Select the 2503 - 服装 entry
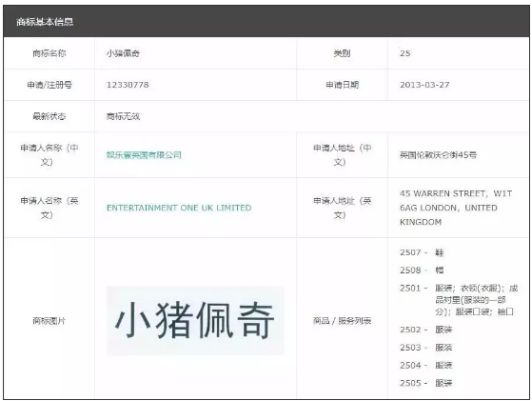The width and height of the screenshot is (532, 401). [x=426, y=348]
